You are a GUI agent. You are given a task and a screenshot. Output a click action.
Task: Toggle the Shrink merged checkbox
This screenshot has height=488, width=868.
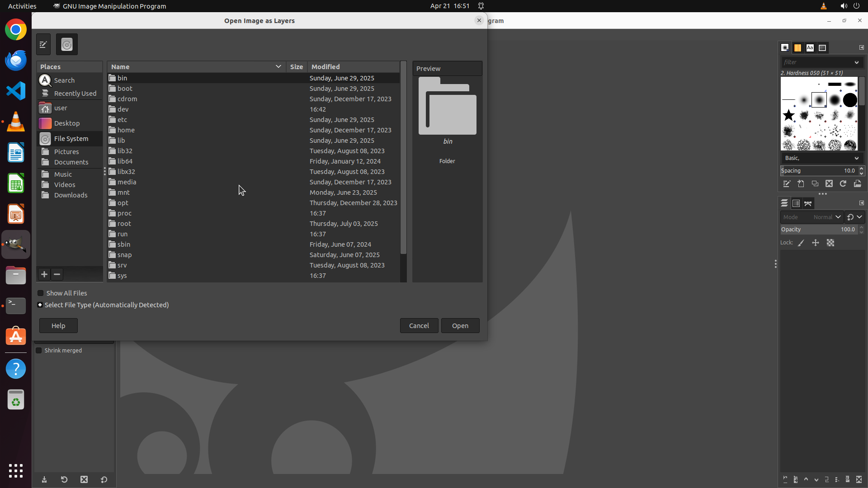pos(39,351)
